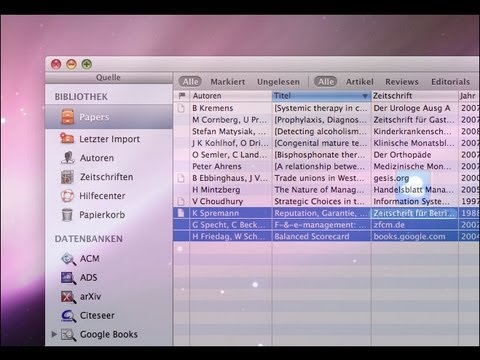Screen dimensions: 480x360
Task: Select the H Friedag, W Sch... row
Action: click(x=327, y=236)
